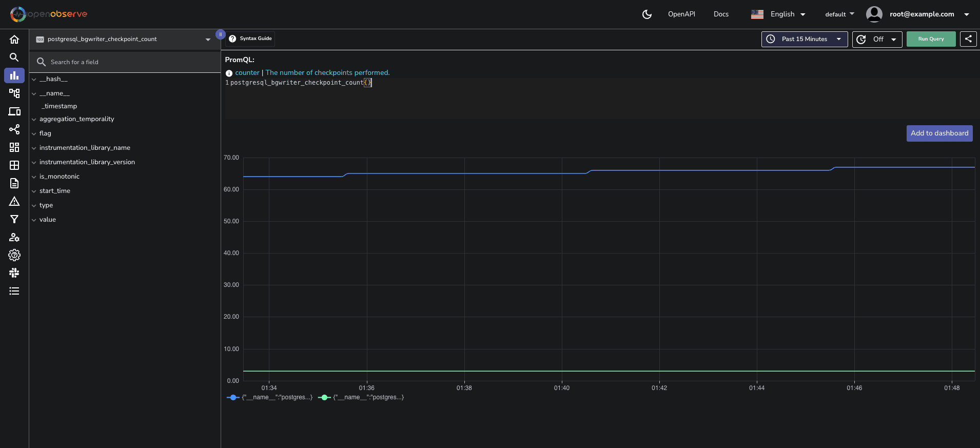Screen dimensions: 980x448
Task: Open the Pipelines funnel icon in sidebar
Action: [x=14, y=219]
